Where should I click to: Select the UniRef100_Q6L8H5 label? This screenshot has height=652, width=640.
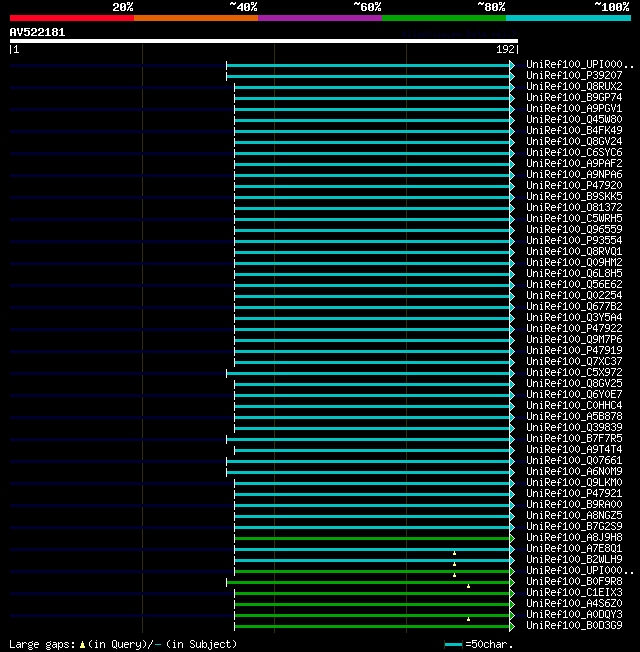point(574,274)
